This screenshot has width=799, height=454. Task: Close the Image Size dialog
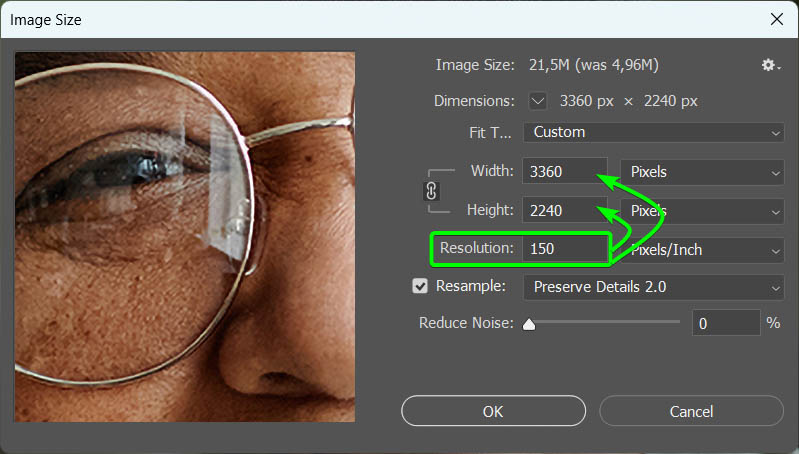point(777,19)
